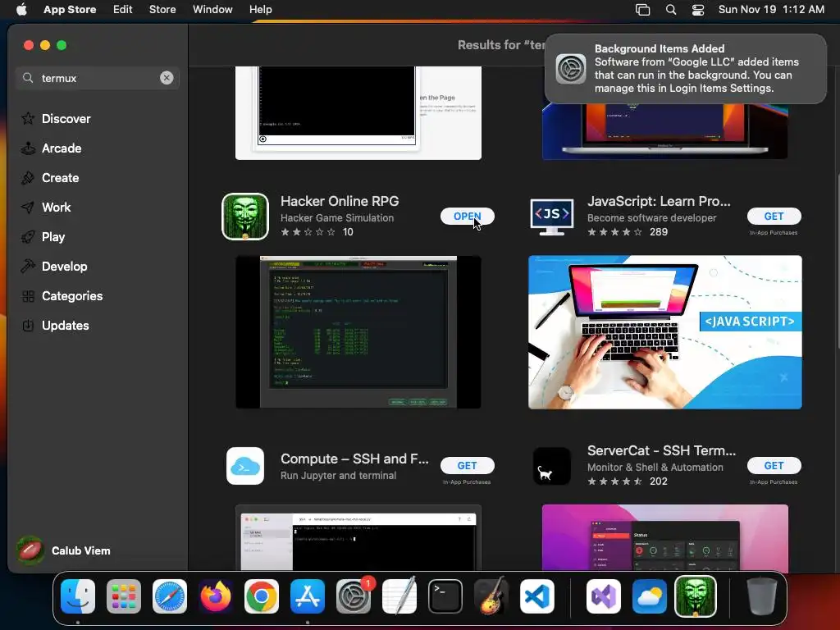Screen dimensions: 840x630
Task: Click the OPEN button for Hacker Online RPG
Action: [467, 216]
